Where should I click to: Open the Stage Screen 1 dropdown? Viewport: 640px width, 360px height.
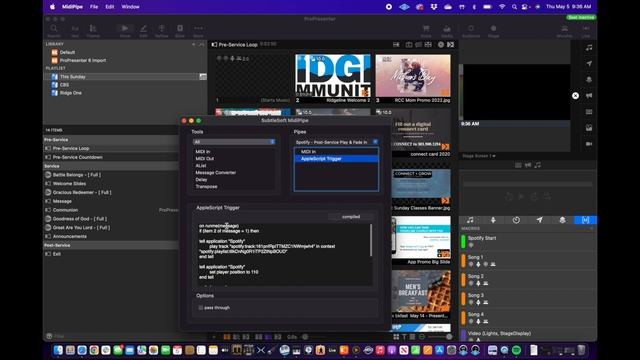pos(479,156)
